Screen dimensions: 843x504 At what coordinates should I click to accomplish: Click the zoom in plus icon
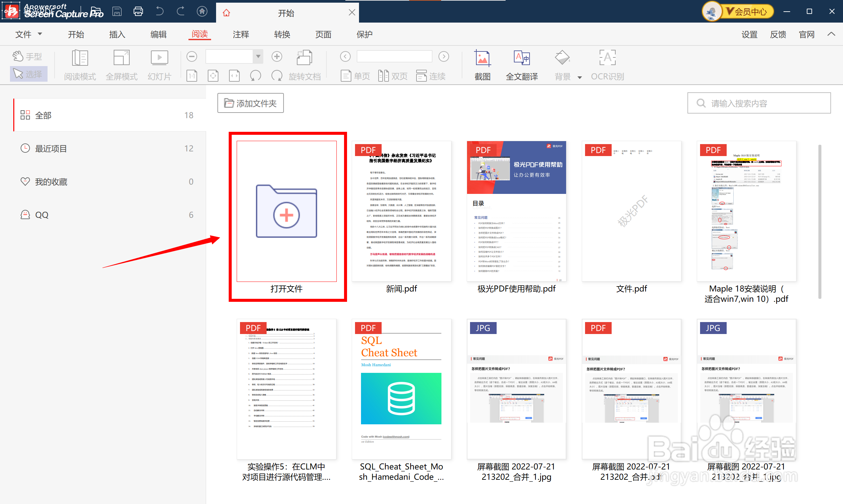pyautogui.click(x=277, y=56)
